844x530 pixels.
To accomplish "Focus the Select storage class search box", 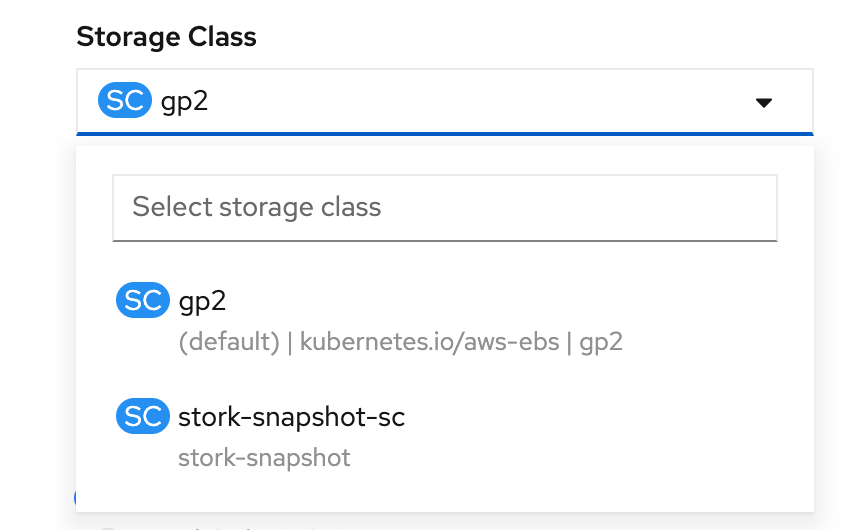I will 444,208.
